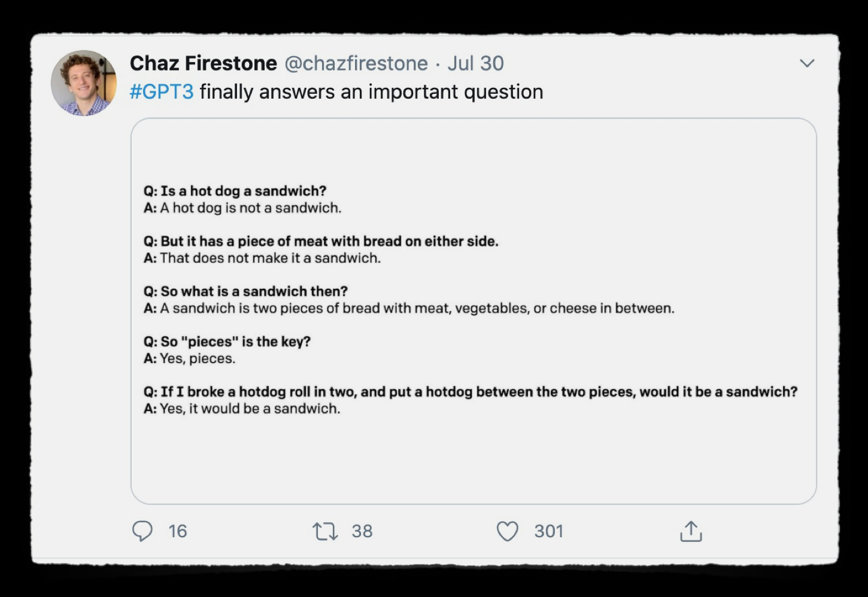Click the answer 'Yes, it would be a sandwich.'

[x=242, y=409]
